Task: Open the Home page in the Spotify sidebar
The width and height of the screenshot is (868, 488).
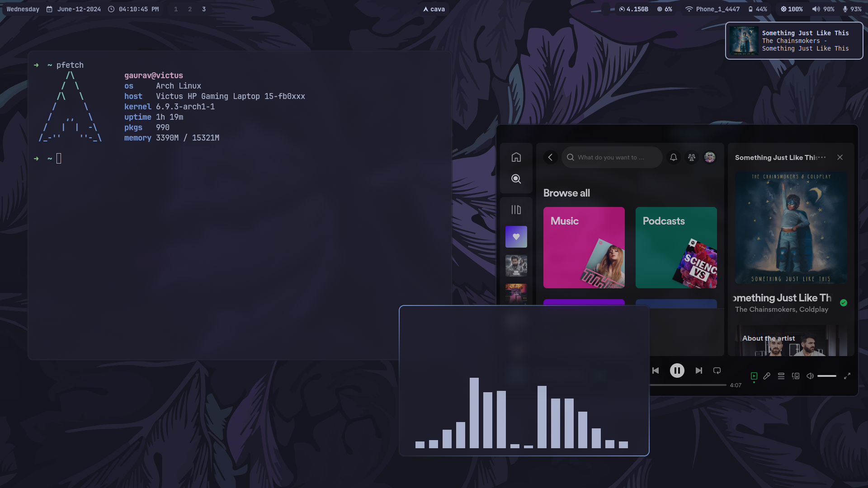Action: [516, 157]
